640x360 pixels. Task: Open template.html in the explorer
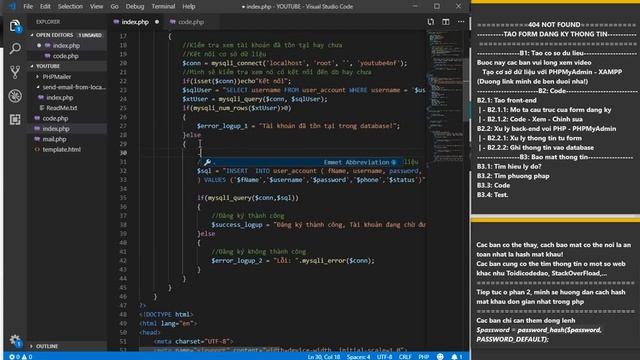point(61,149)
